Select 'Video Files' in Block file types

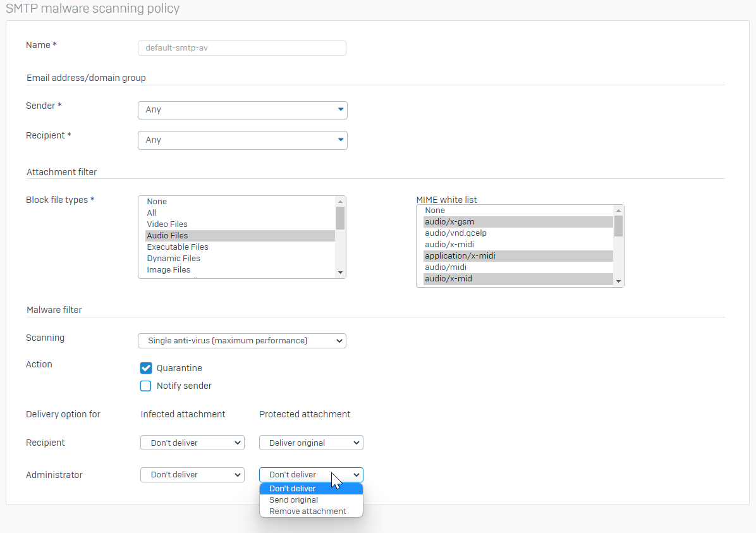point(167,224)
